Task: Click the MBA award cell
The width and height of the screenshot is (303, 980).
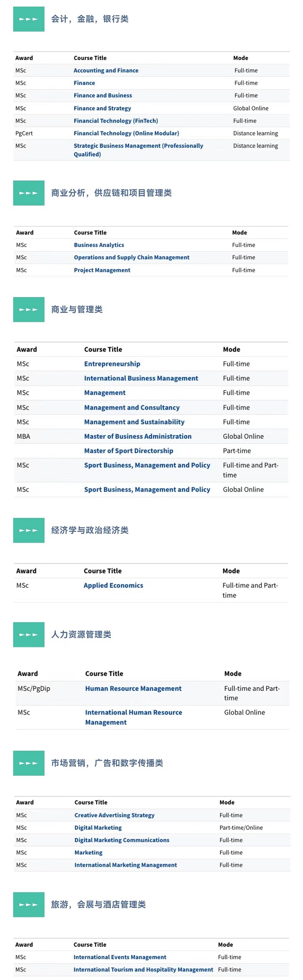Action: point(24,436)
